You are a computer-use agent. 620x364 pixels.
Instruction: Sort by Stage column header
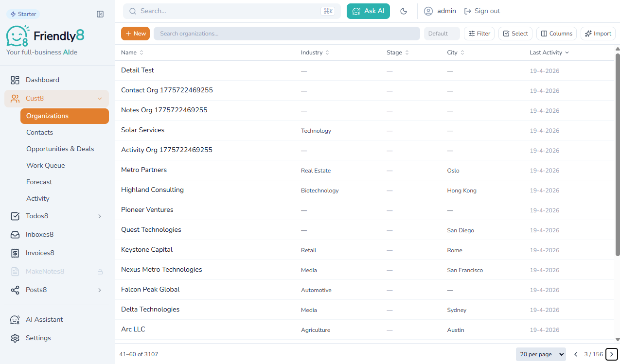[398, 52]
